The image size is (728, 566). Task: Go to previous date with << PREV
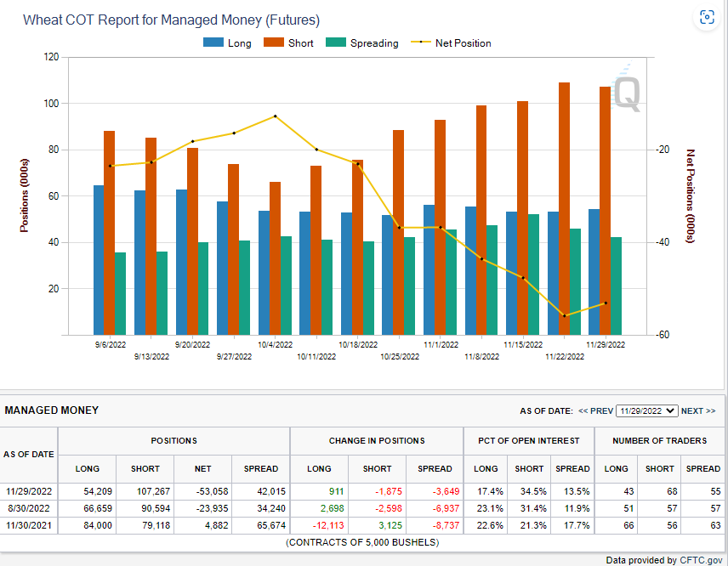[595, 411]
